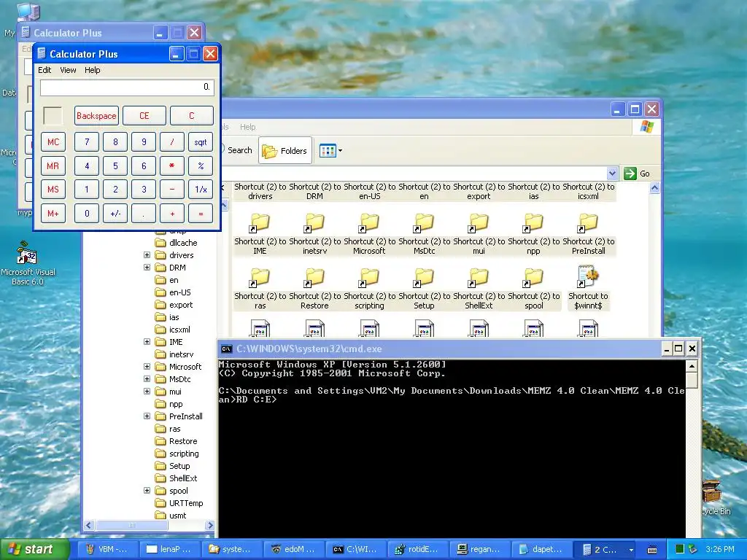Viewport: 747px width, 560px height.
Task: Open the Shortcut (2) to ras folder icon
Action: coord(260,278)
